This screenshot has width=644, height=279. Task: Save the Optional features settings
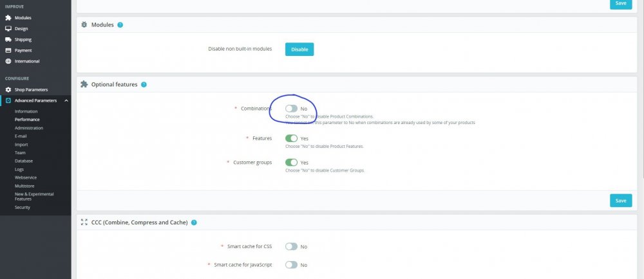(x=621, y=201)
